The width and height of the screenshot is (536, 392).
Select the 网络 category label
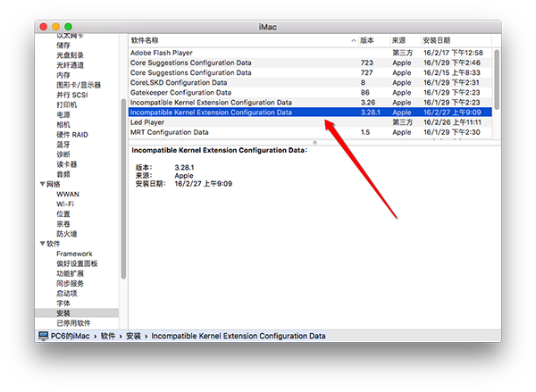tap(54, 184)
